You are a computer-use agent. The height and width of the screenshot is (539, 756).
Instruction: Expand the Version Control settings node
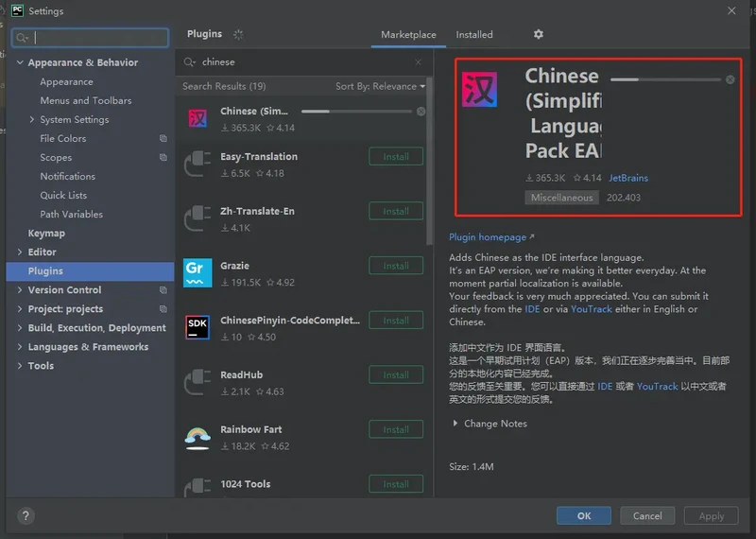(21, 290)
